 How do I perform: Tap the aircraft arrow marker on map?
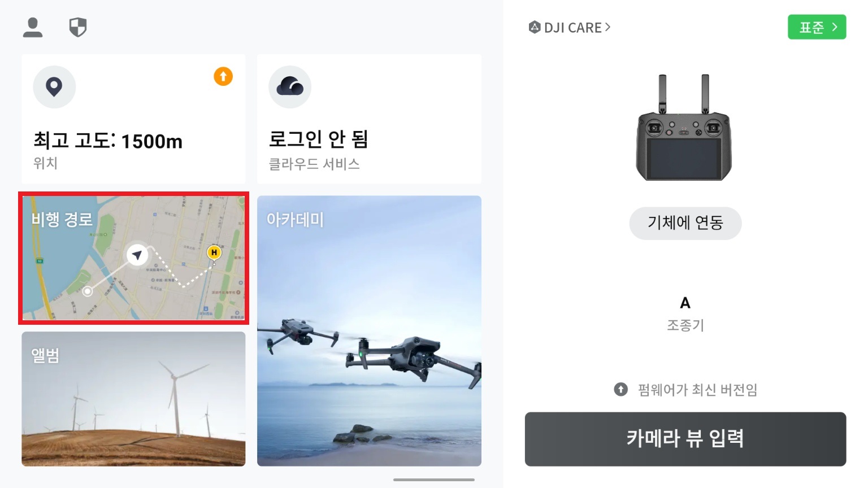click(137, 255)
